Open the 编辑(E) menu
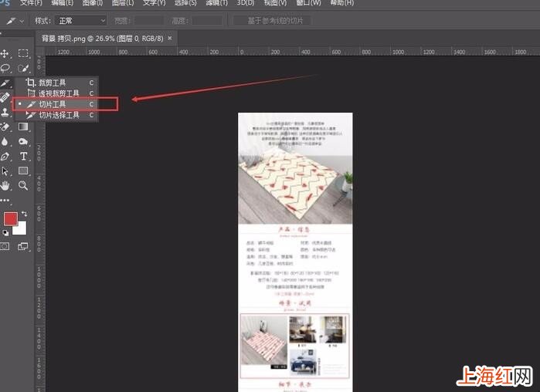The height and width of the screenshot is (392, 540). 62,3
